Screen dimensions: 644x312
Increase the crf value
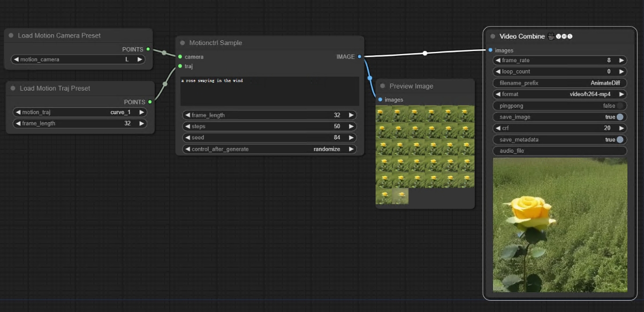[x=621, y=128]
